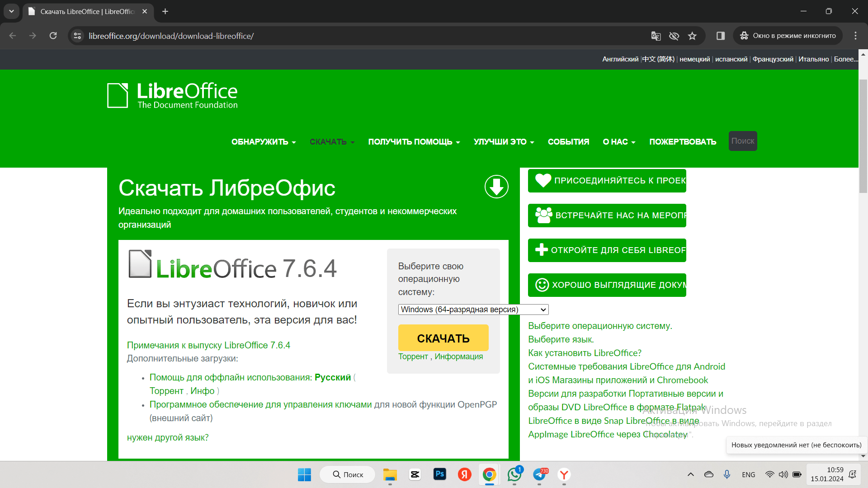The height and width of the screenshot is (488, 868).
Task: Click Windows taskbar Поиск search box
Action: pos(348,474)
